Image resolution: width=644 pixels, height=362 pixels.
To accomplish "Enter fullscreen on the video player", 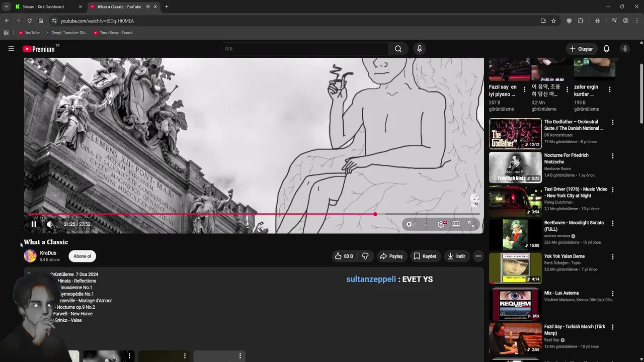I will click(x=471, y=224).
